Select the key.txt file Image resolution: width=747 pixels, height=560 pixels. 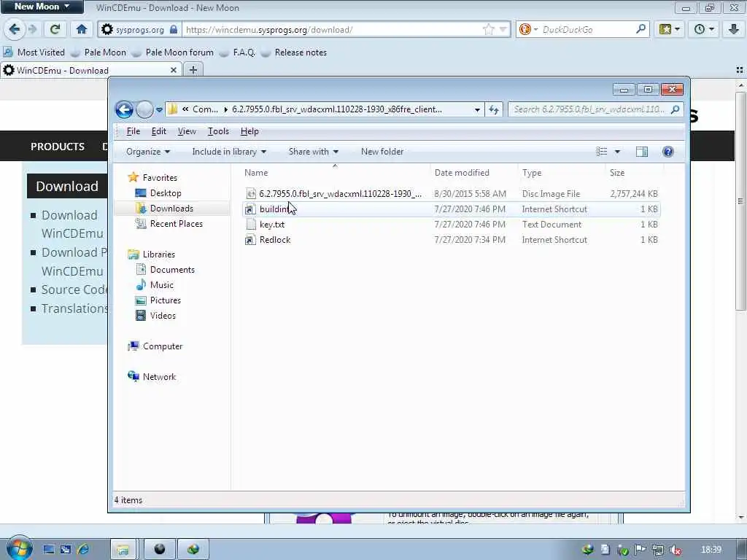pyautogui.click(x=272, y=225)
